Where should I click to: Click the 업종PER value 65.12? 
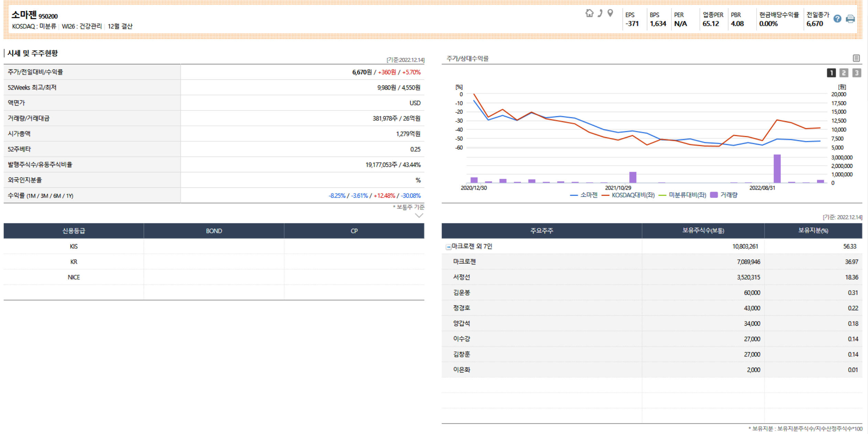[x=711, y=24]
